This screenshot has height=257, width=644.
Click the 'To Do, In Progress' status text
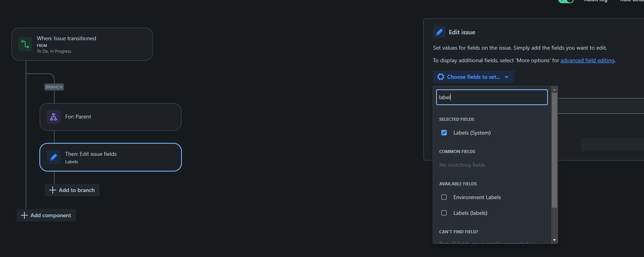[54, 52]
